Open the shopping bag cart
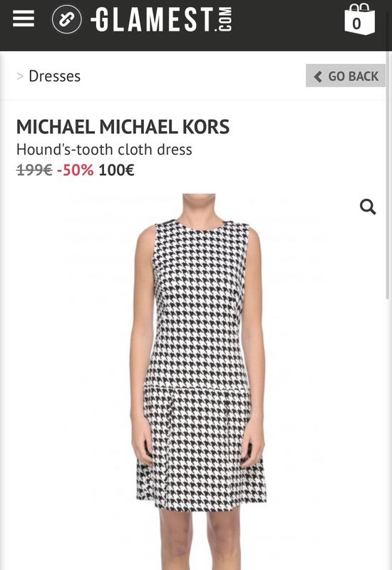Screen dimensions: 392x570 pos(359,19)
